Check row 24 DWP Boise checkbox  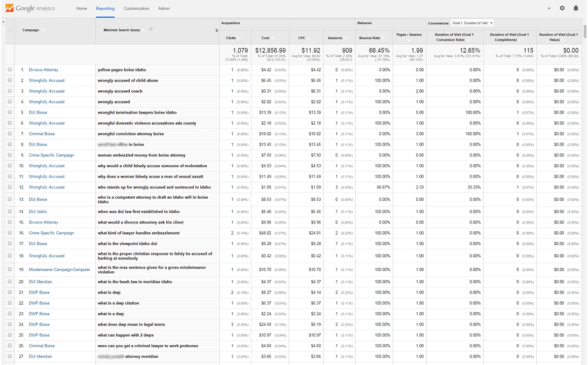tap(10, 324)
